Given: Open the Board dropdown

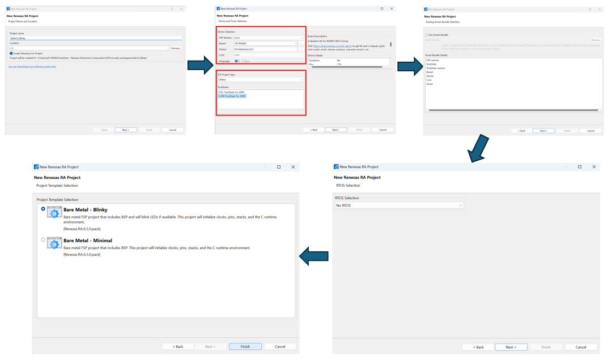Looking at the screenshot, I should pos(265,44).
